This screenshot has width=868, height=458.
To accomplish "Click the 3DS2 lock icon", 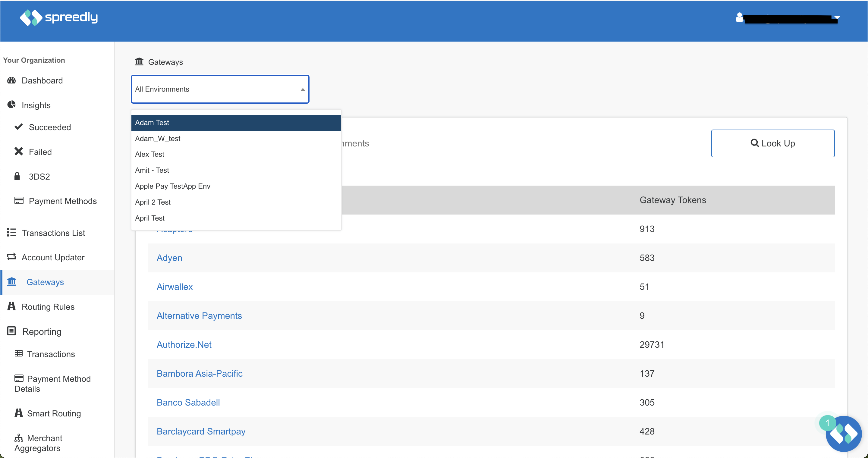I will 17,176.
